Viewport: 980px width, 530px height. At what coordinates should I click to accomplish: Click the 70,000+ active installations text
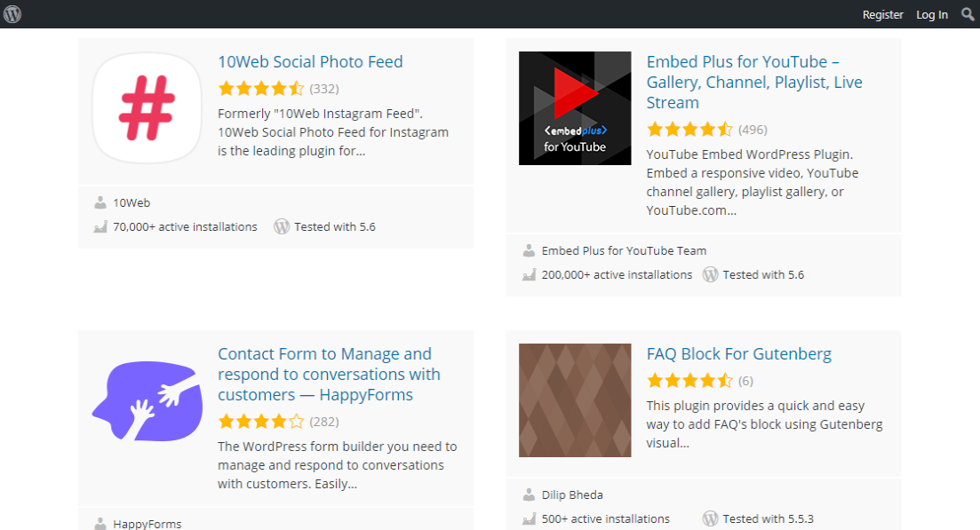pyautogui.click(x=185, y=226)
